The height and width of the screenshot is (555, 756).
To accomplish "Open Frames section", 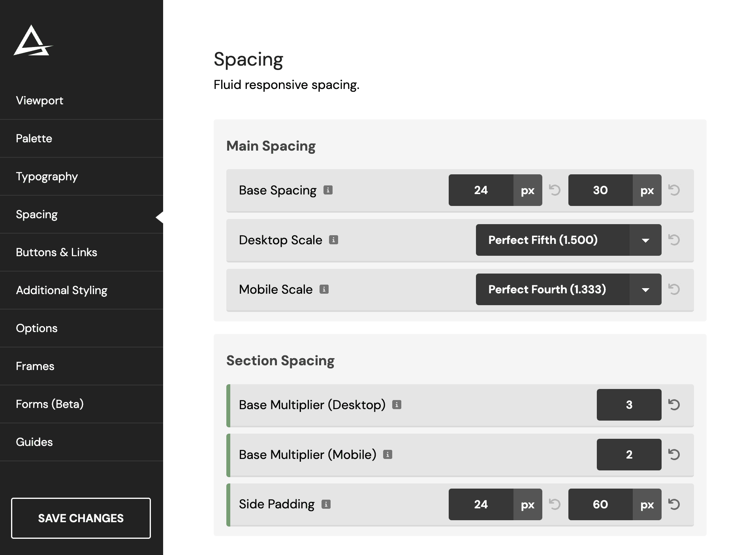I will coord(81,366).
